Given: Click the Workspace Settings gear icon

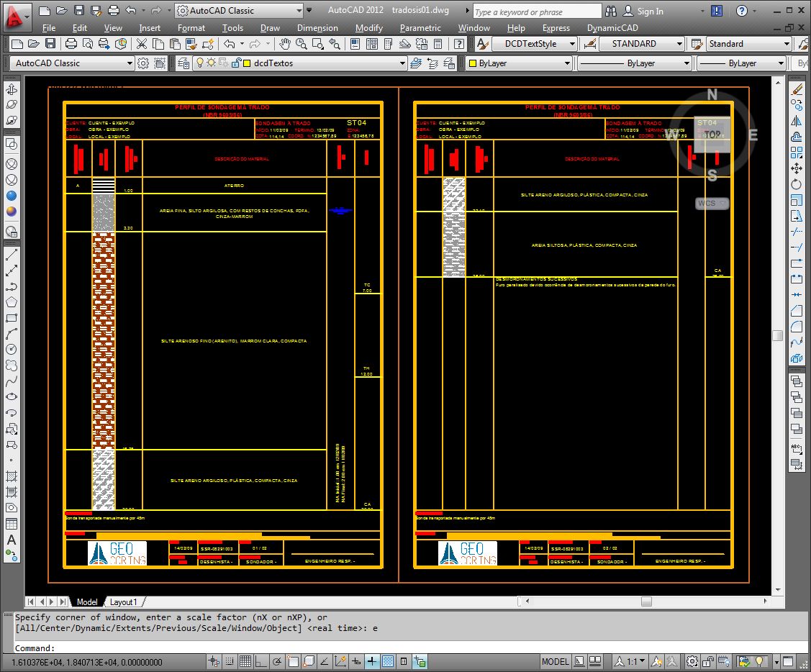Looking at the screenshot, I should point(143,63).
